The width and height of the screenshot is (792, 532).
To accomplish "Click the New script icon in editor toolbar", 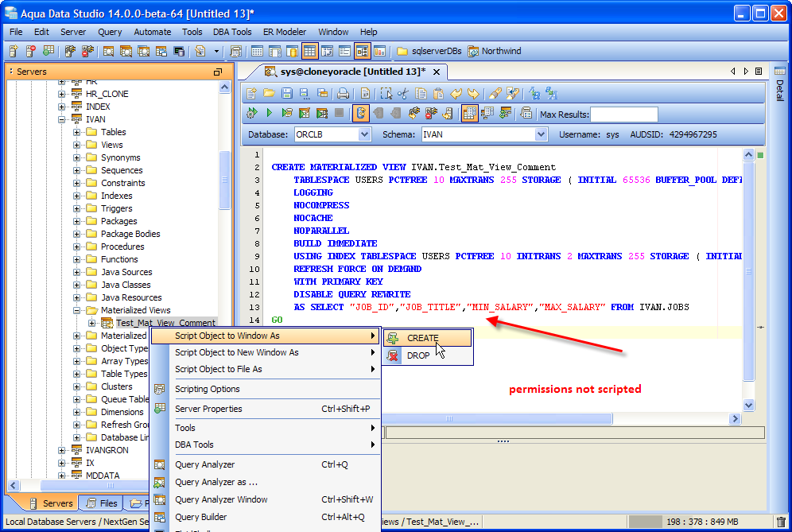I will coord(251,94).
